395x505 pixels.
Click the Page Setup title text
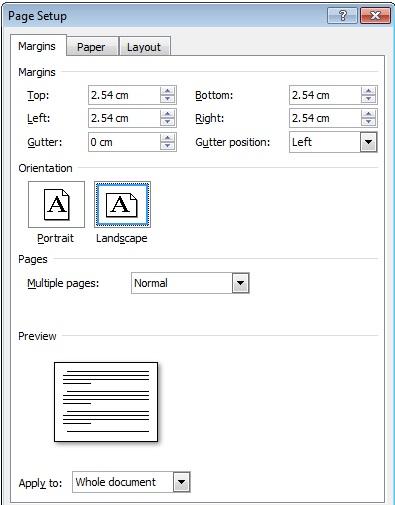[37, 16]
